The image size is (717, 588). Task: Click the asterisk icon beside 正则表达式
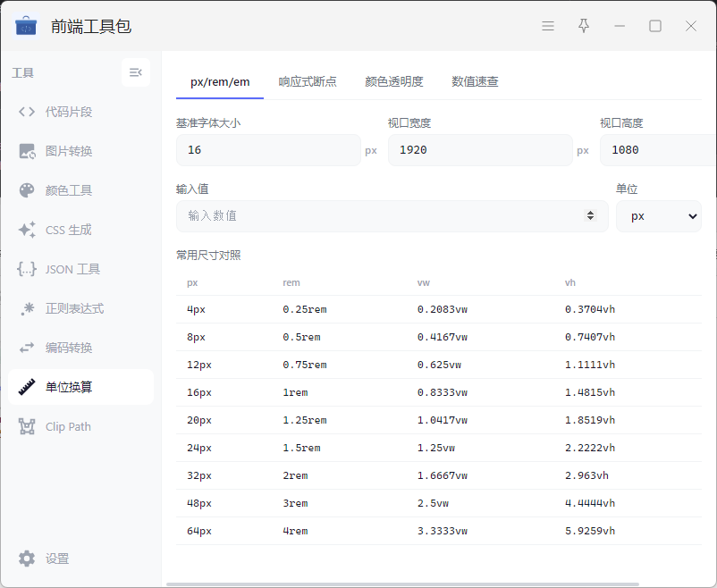(x=27, y=308)
